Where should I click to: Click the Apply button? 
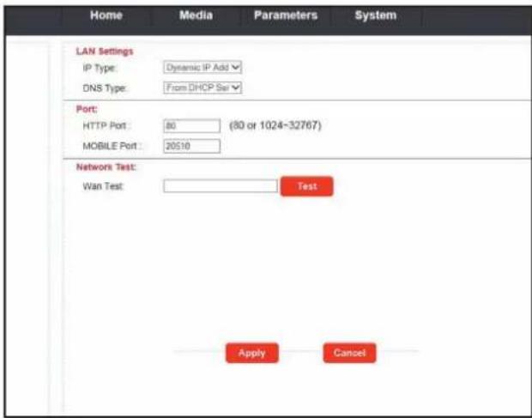pos(252,353)
